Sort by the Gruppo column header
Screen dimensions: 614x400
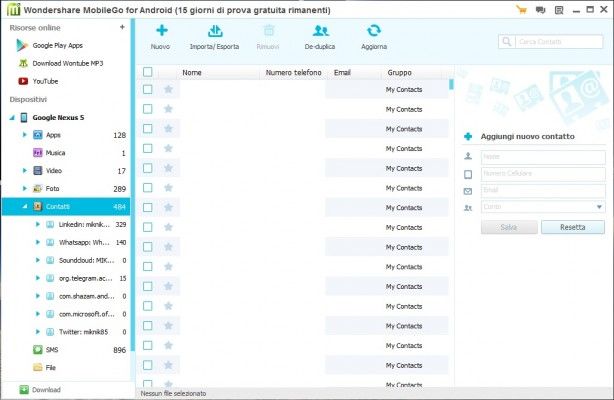click(399, 72)
